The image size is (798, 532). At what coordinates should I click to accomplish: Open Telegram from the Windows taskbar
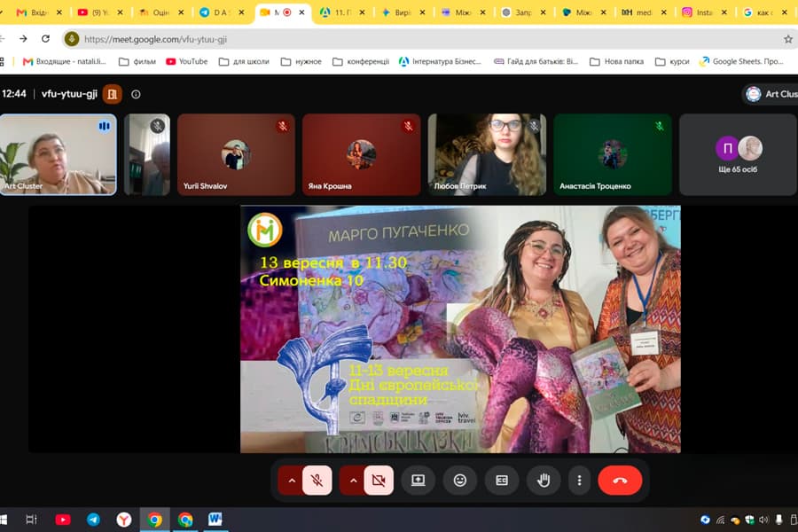[x=93, y=520]
